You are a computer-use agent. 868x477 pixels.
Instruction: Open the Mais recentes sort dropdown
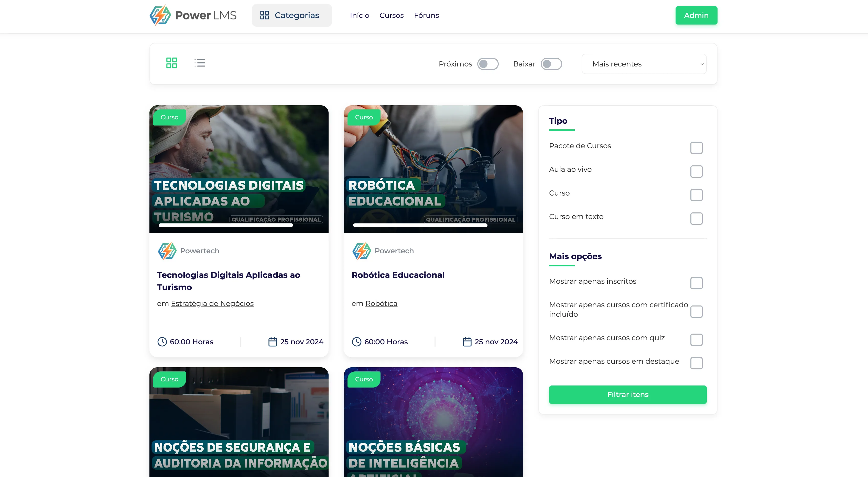click(644, 64)
